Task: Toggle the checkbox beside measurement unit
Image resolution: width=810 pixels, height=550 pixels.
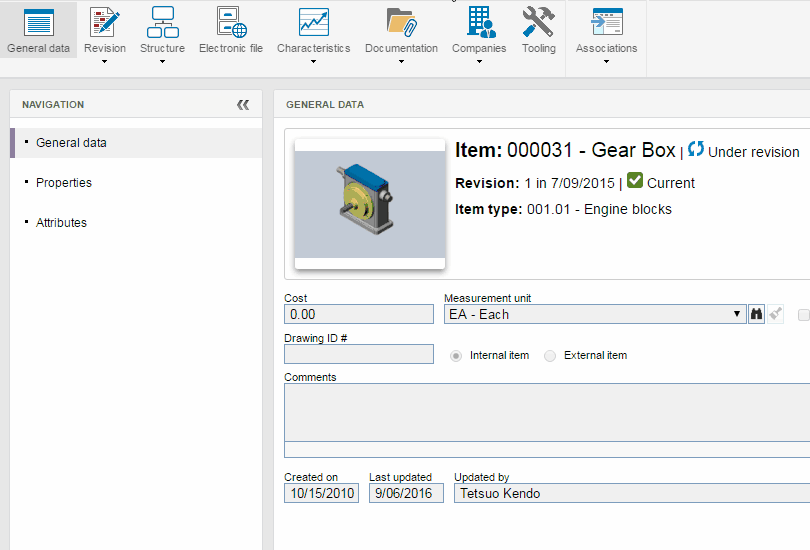Action: tap(804, 315)
